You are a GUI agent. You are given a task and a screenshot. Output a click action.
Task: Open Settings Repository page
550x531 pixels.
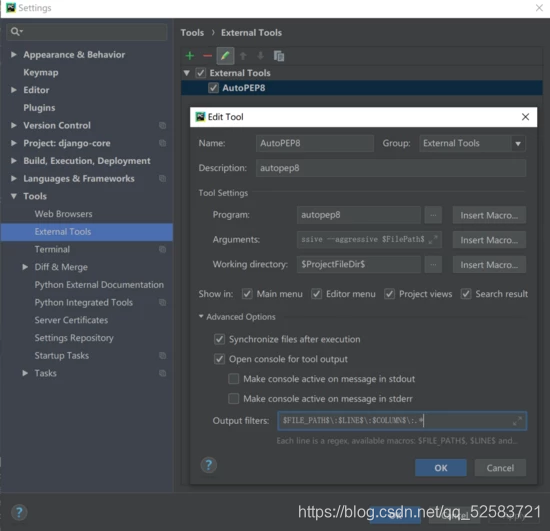[x=74, y=338]
